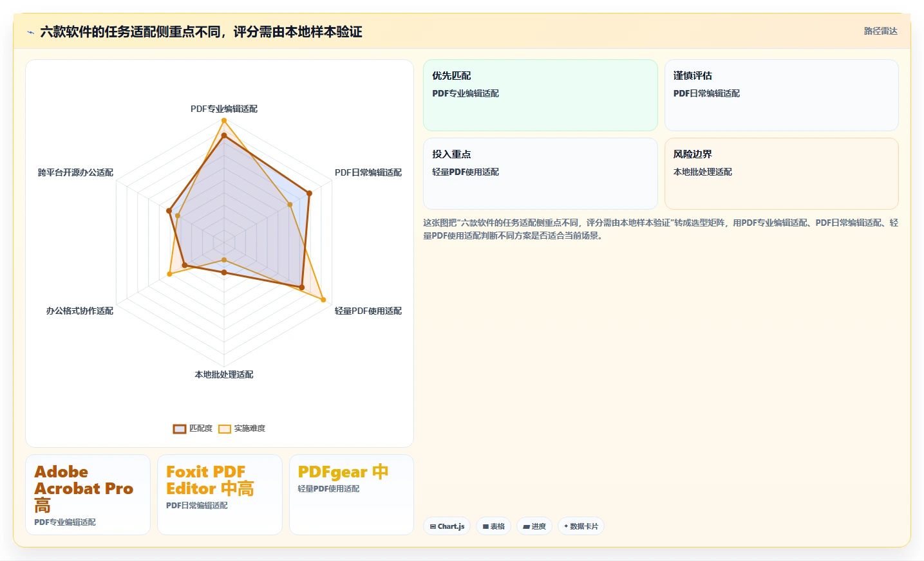924x561 pixels.
Task: Select the Adobe Acrobat Pro card
Action: 88,495
